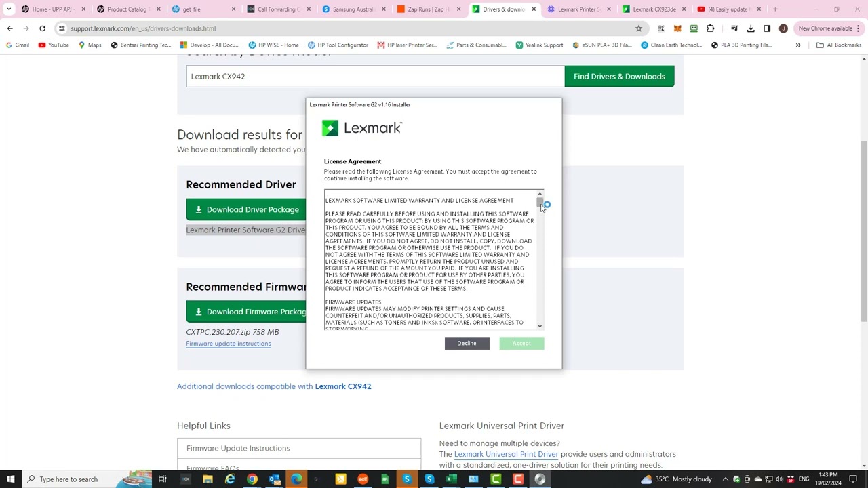Click the Decline button in the installer

pyautogui.click(x=467, y=344)
